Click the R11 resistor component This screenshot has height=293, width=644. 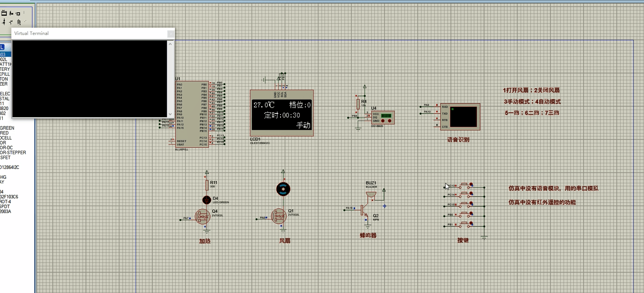click(x=207, y=185)
